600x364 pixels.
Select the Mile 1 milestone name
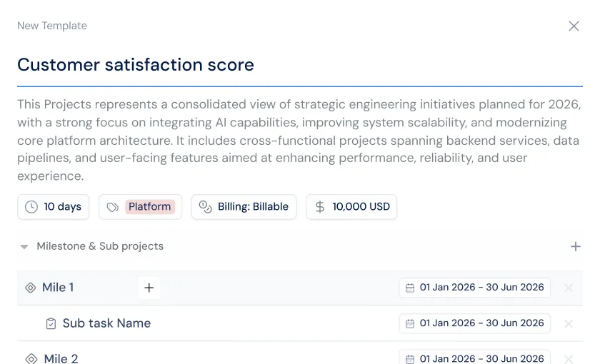pos(58,288)
